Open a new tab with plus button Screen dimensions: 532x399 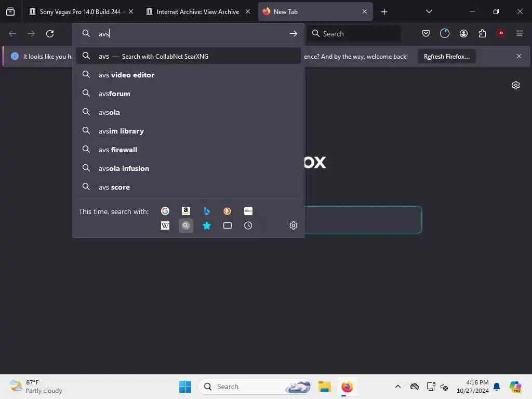coord(384,12)
